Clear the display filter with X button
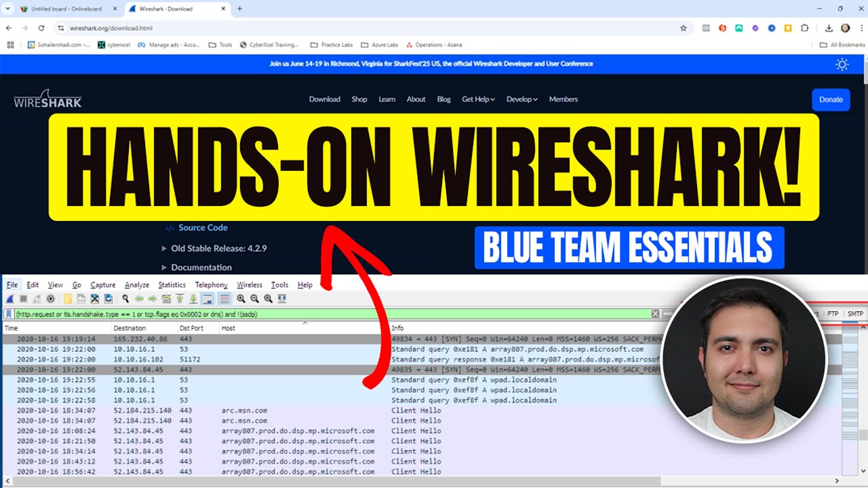 coord(656,314)
